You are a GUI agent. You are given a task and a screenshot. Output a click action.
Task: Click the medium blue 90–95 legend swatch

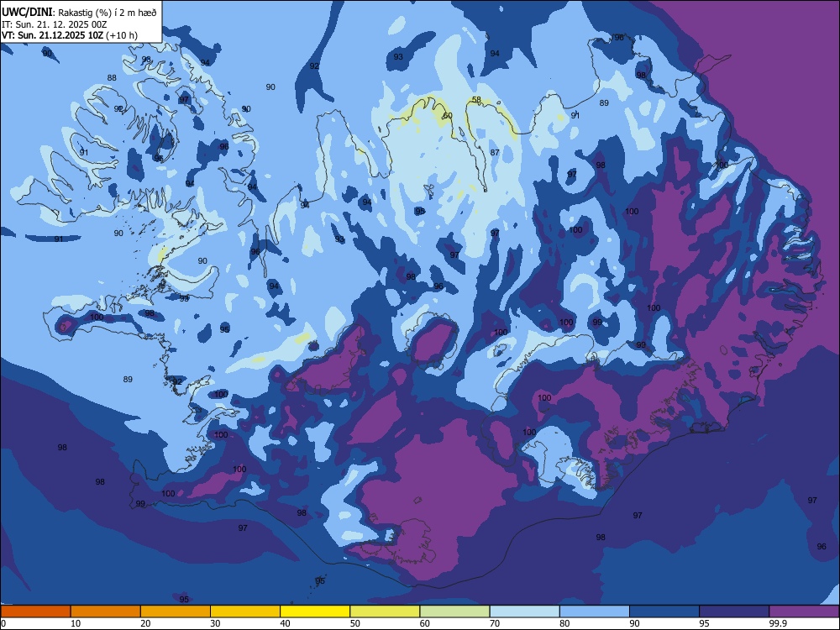tap(664, 612)
